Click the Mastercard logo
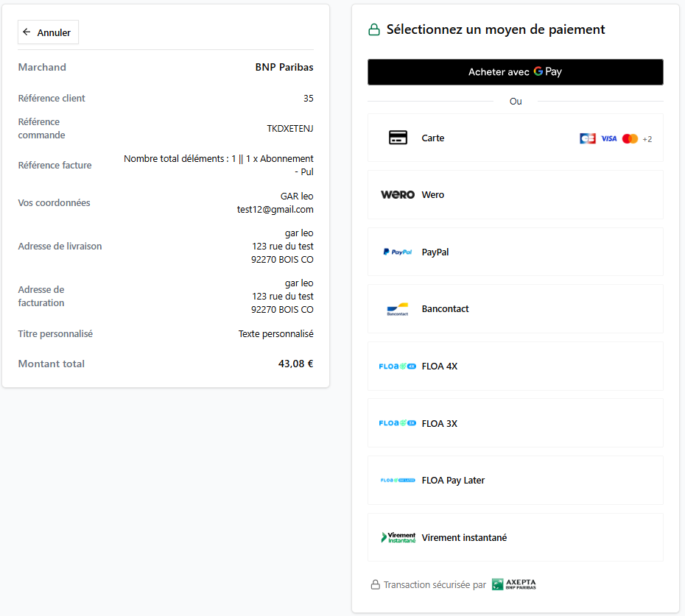The image size is (685, 616). click(x=630, y=138)
